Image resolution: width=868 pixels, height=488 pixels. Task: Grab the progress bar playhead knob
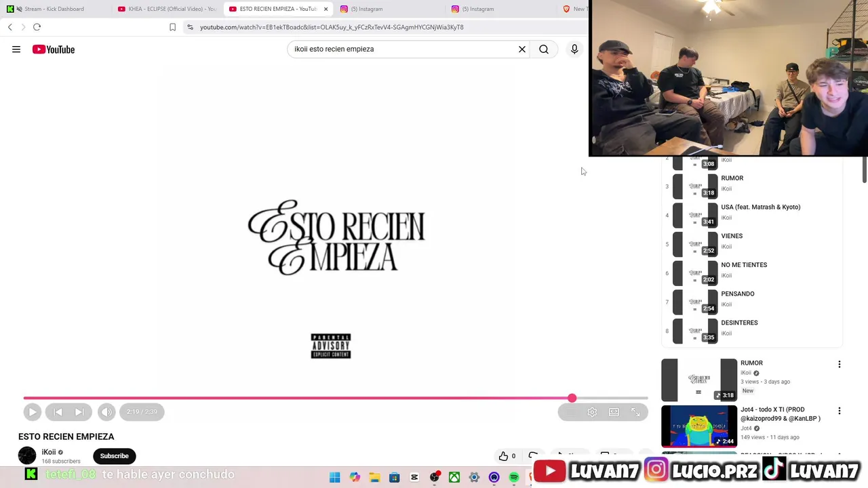(572, 399)
